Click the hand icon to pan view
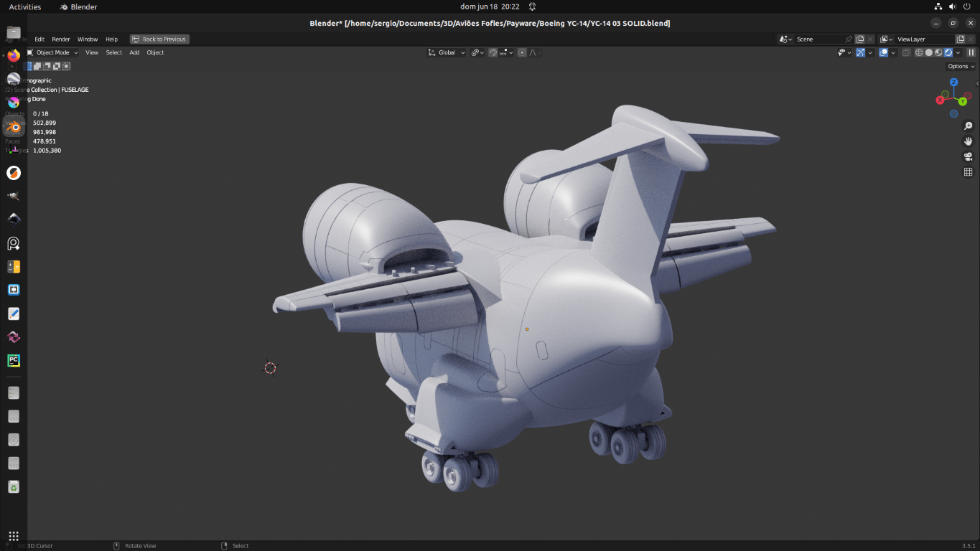Viewport: 980px width, 551px height. point(968,141)
